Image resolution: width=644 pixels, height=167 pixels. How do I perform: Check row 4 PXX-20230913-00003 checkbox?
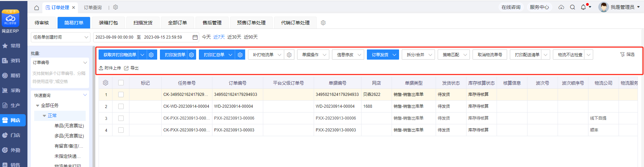[x=121, y=130]
